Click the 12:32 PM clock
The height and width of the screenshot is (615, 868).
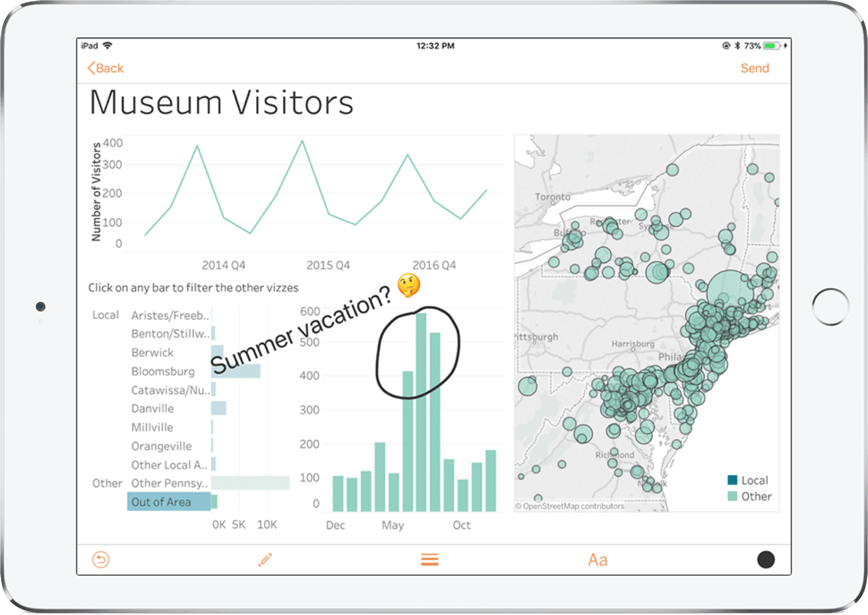[x=435, y=45]
